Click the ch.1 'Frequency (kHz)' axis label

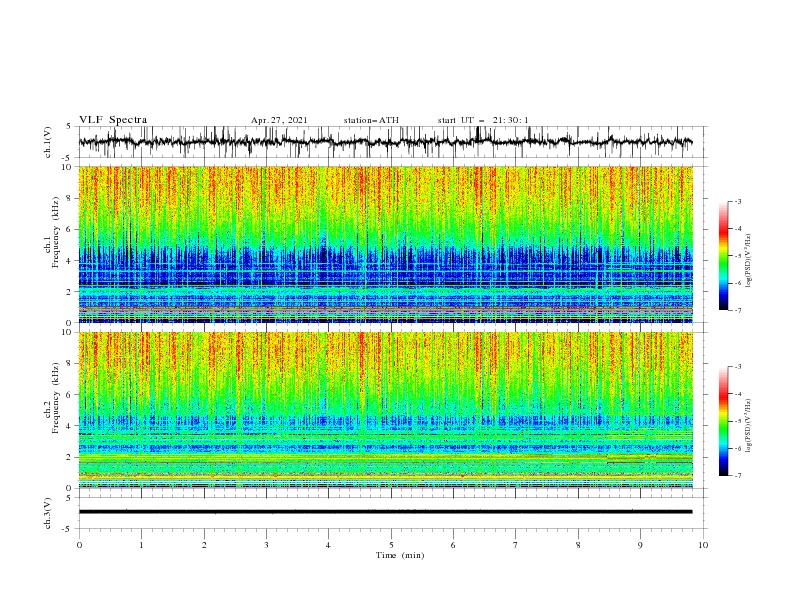pyautogui.click(x=56, y=232)
